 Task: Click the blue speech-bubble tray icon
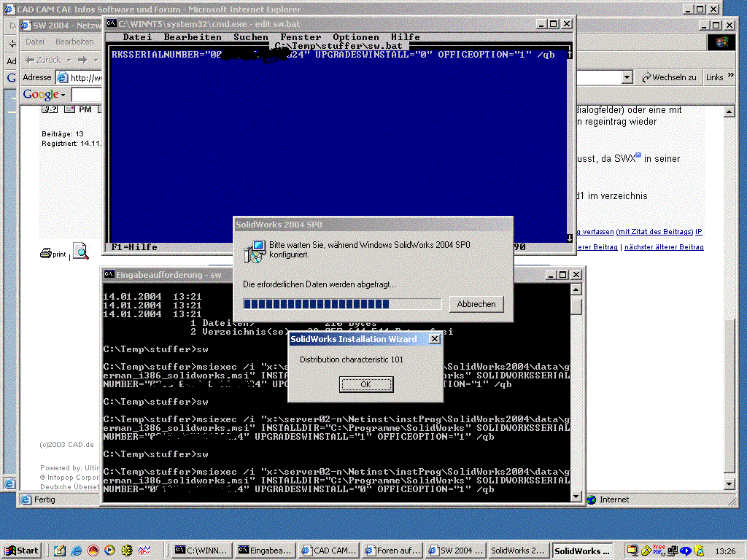[x=686, y=551]
